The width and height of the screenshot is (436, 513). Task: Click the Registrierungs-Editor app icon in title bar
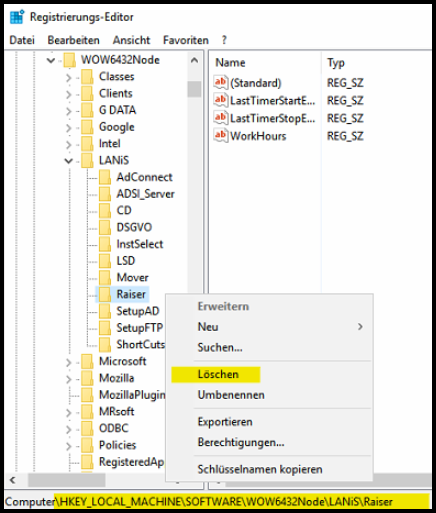[17, 17]
